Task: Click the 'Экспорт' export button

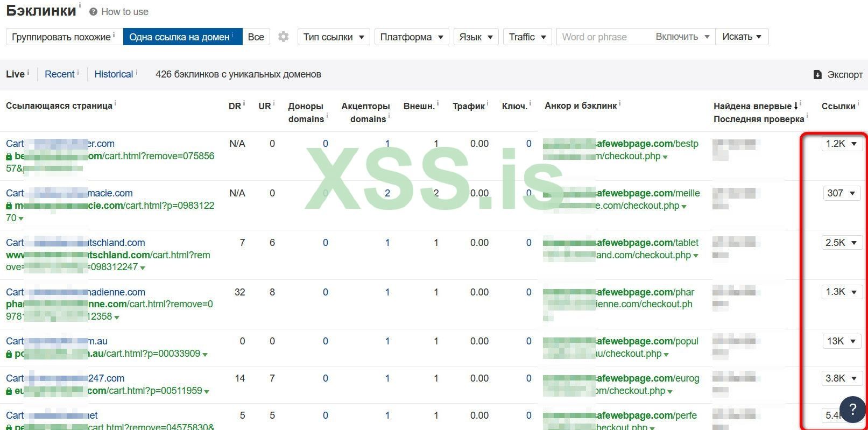Action: [x=838, y=74]
